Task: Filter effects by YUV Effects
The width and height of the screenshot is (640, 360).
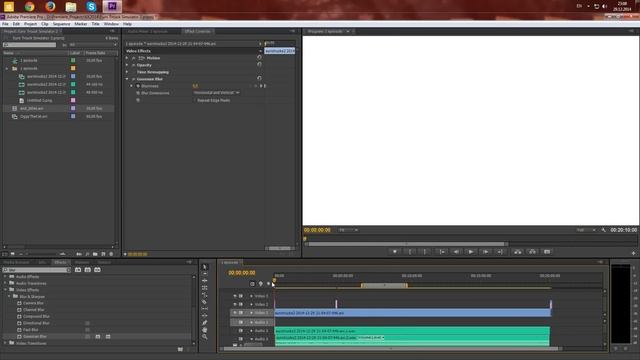Action: point(97,270)
